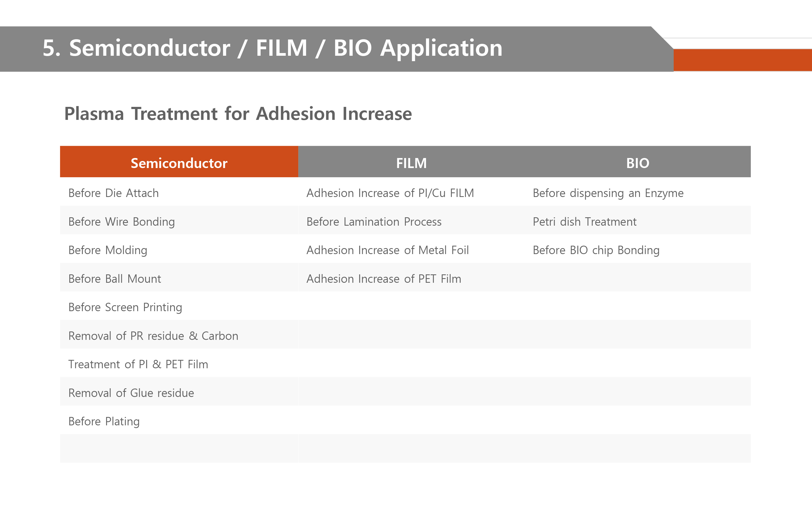The width and height of the screenshot is (812, 526).
Task: Click 'Adhesion Increase of Metal Foil' cell
Action: tap(388, 250)
